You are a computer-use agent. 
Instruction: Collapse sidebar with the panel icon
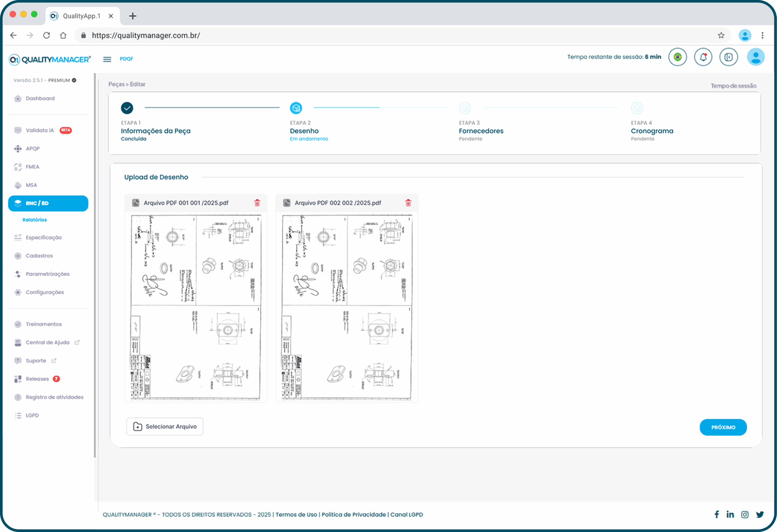pos(728,57)
